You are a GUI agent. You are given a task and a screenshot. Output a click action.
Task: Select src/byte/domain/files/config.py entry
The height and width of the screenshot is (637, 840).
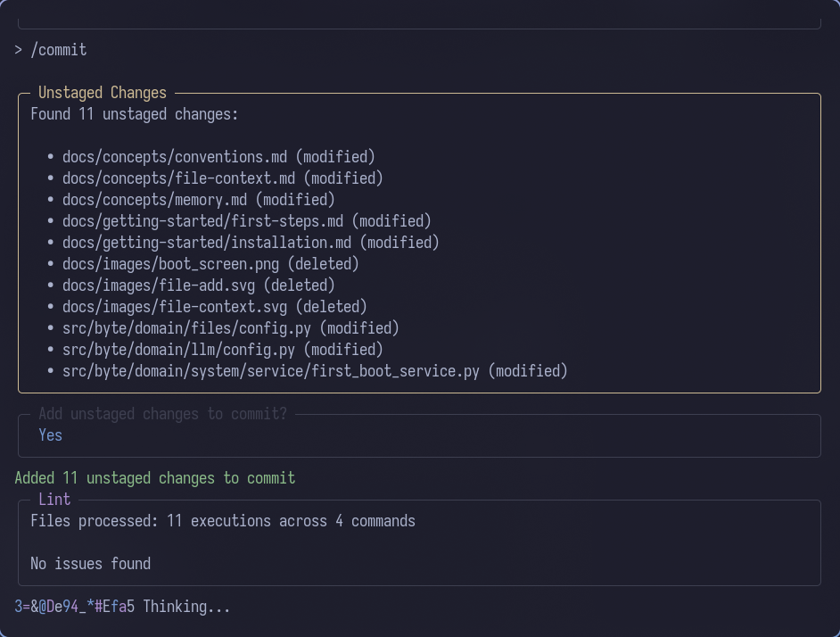[230, 328]
